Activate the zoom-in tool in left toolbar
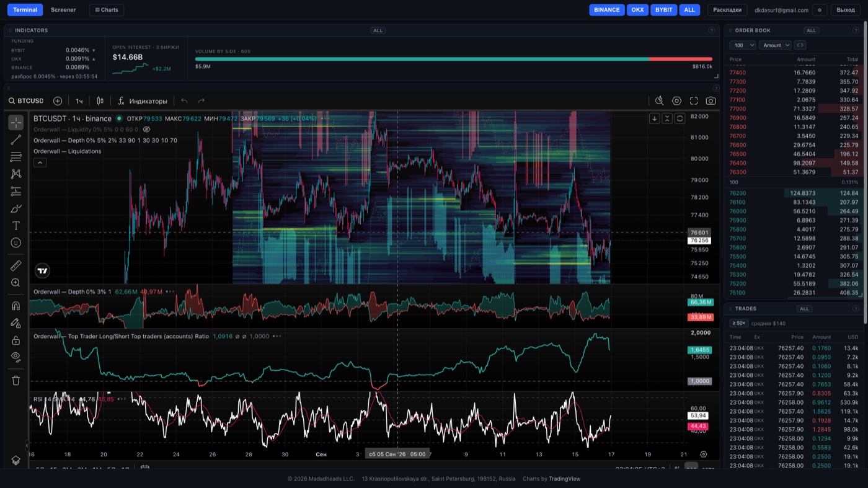Screen dimensions: 868x488 click(x=16, y=283)
